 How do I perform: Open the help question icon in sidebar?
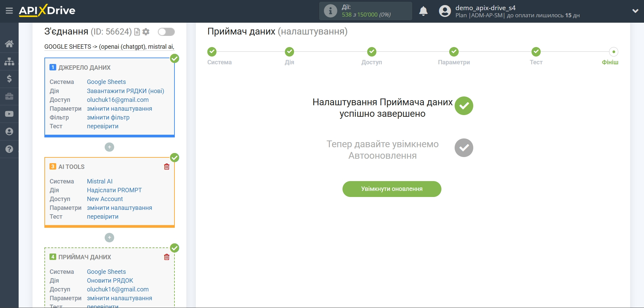coord(9,149)
